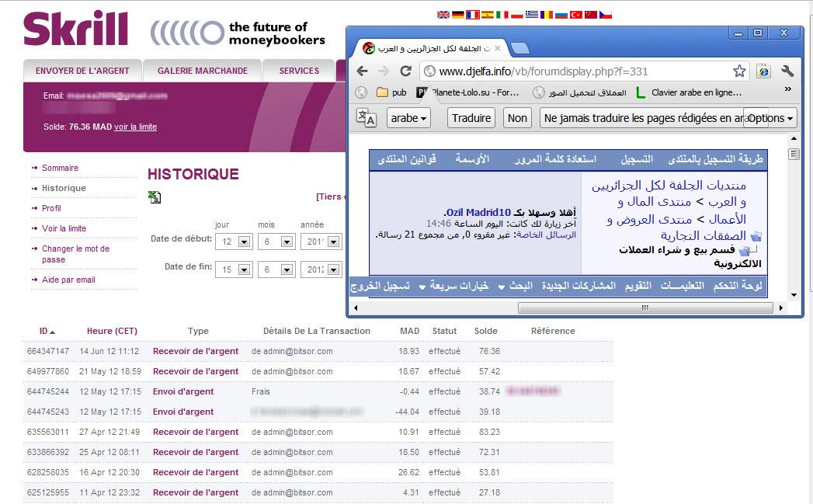The width and height of the screenshot is (813, 504).
Task: Go back in the djelfa.info browser window
Action: click(363, 71)
